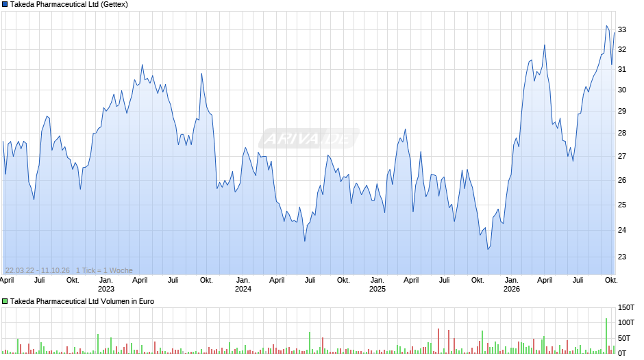644x360 pixels.
Task: Click the date range text '22.03.22 - 11.10.26'
Action: click(38, 270)
